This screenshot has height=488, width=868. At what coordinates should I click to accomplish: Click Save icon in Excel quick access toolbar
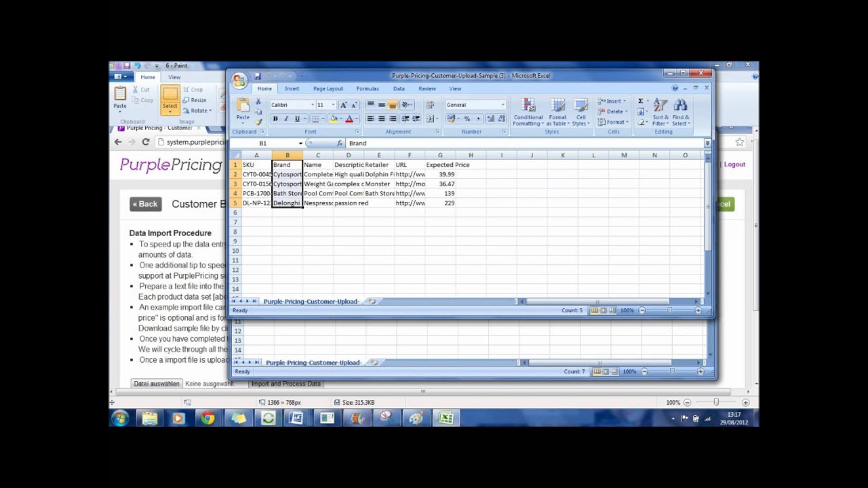point(258,76)
